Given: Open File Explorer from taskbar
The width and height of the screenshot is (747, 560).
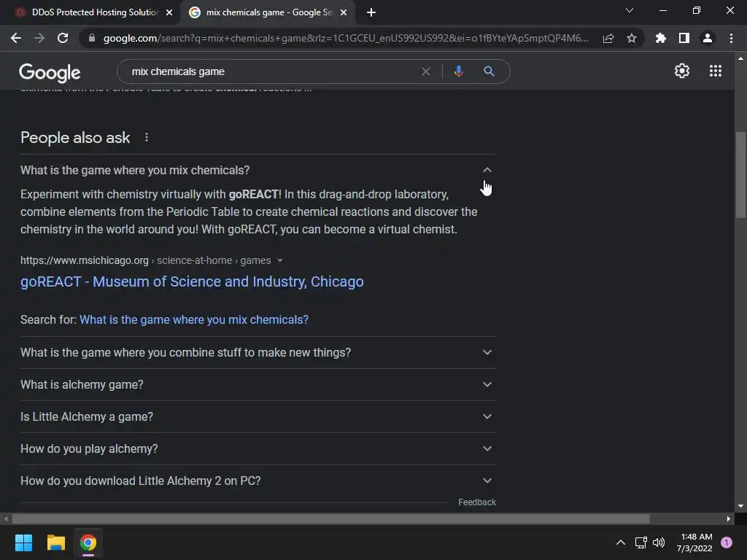Looking at the screenshot, I should pyautogui.click(x=55, y=542).
